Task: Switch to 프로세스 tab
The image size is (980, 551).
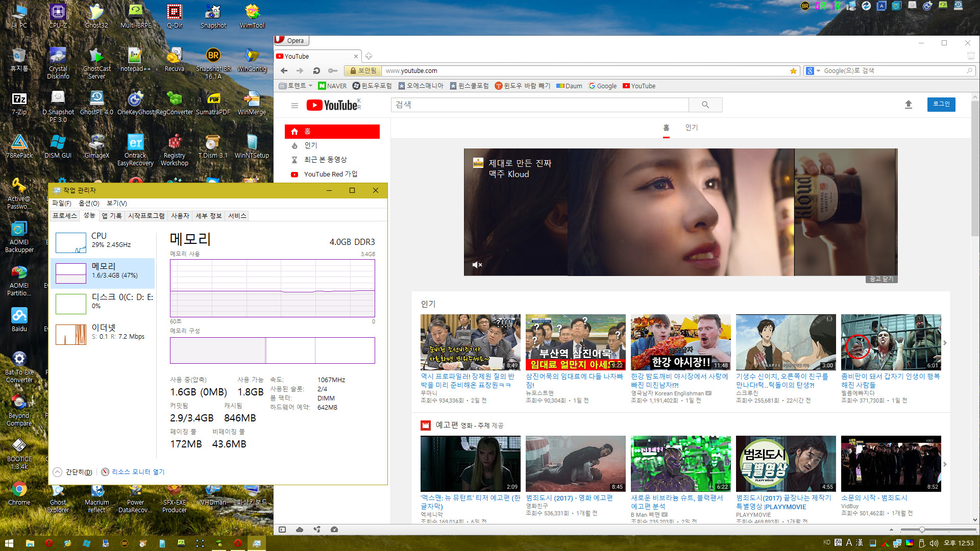Action: tap(65, 216)
